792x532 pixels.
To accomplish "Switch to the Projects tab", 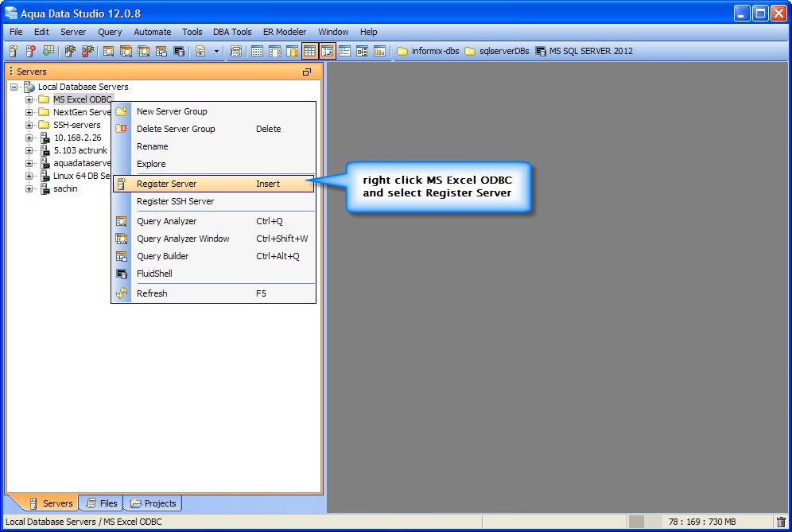I will point(153,503).
